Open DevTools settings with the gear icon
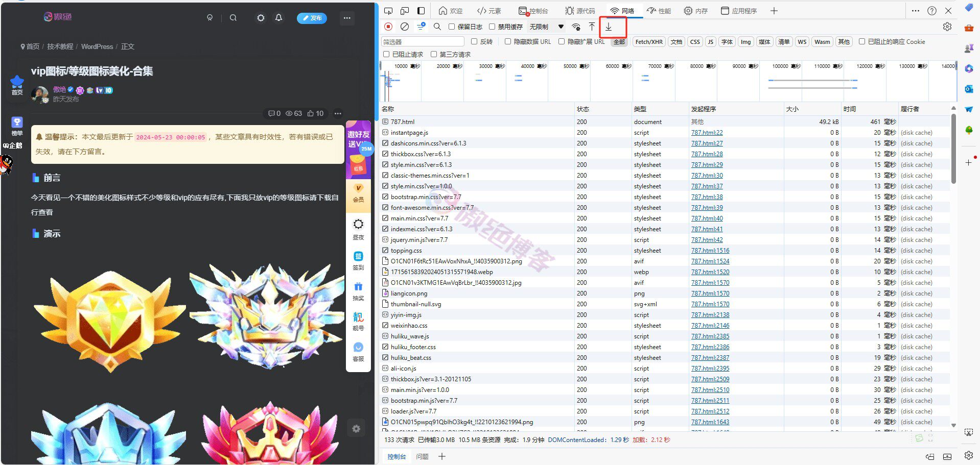 947,27
